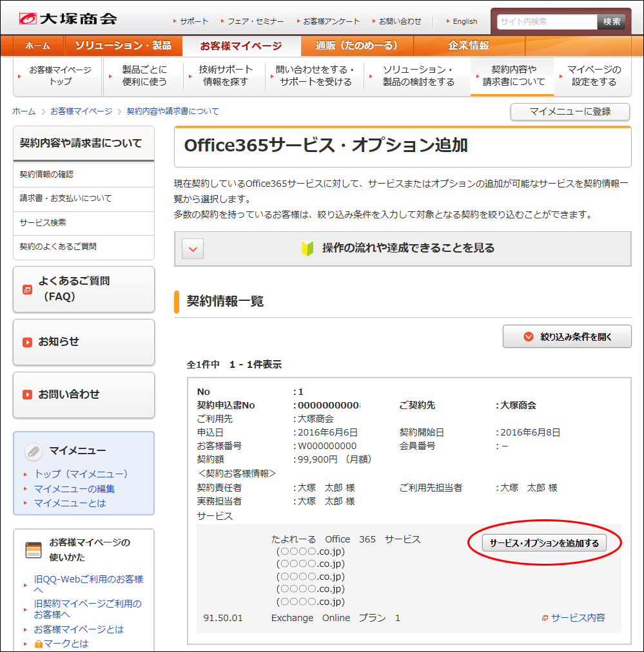Image resolution: width=644 pixels, height=652 pixels.
Task: Open ソリューション・製品の検討をする submenu
Action: coord(418,76)
